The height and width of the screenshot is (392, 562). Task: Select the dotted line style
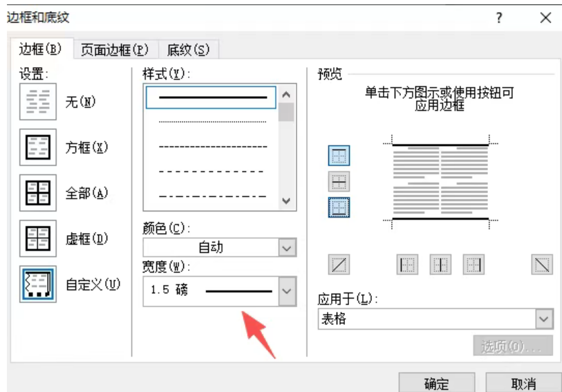[x=212, y=122]
